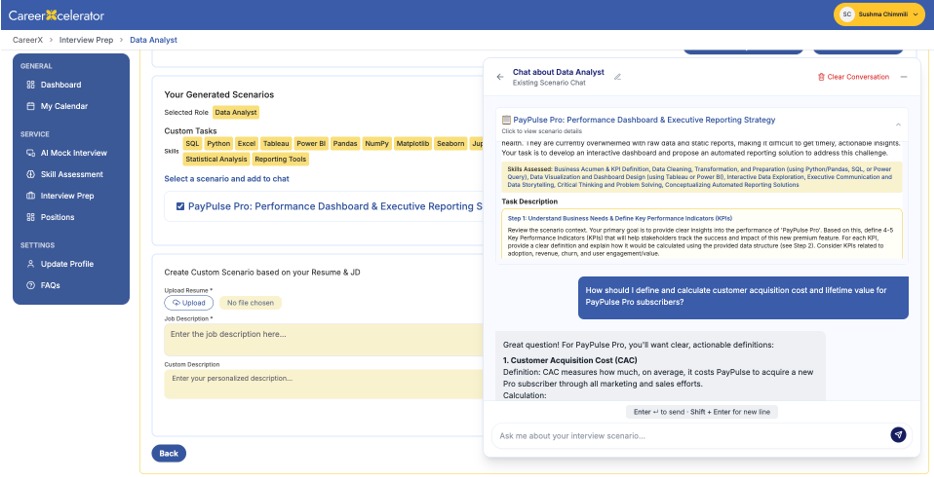The height and width of the screenshot is (477, 934).
Task: Click the No file chosen label
Action: [250, 303]
